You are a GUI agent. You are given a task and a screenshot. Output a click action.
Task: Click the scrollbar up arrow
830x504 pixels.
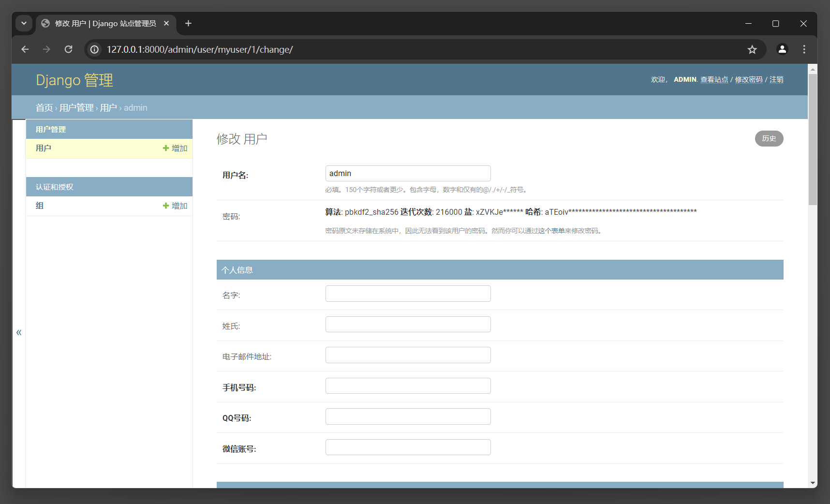[x=813, y=69]
